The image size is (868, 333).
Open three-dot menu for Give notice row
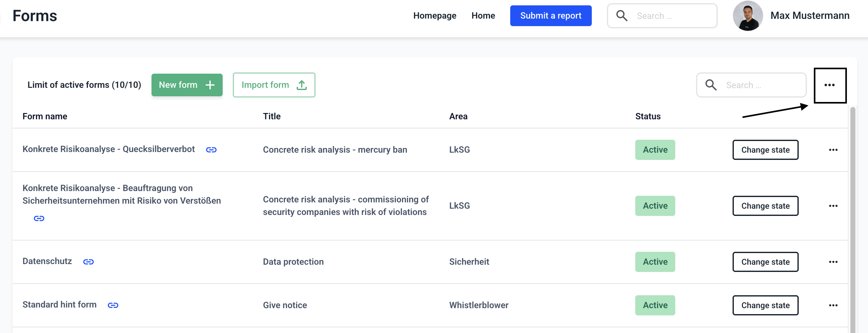[833, 305]
